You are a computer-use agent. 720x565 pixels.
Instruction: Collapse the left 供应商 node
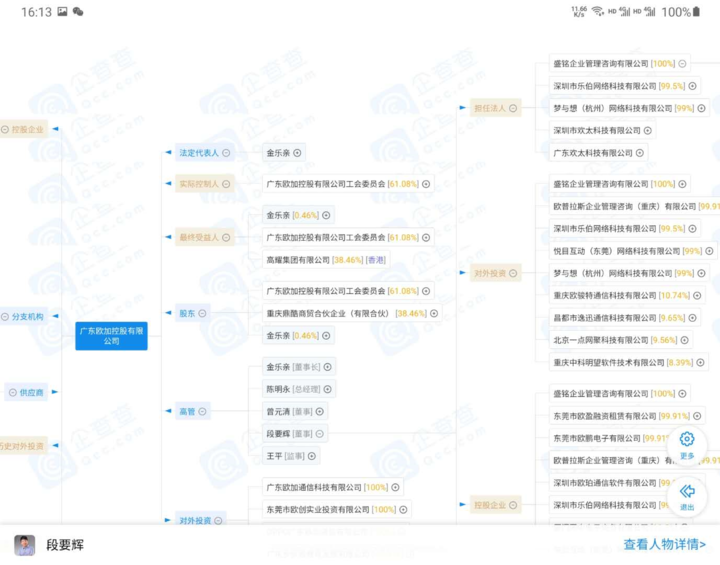[13, 392]
